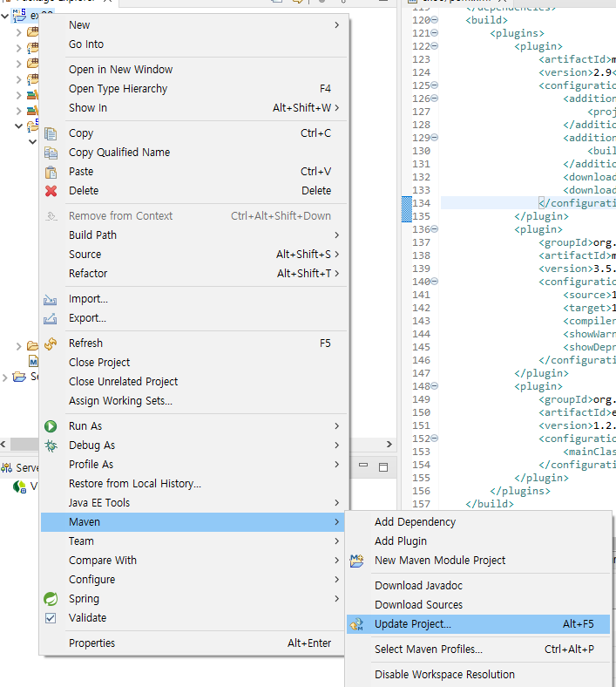Open the Show In submenu
616x687 pixels.
point(193,108)
